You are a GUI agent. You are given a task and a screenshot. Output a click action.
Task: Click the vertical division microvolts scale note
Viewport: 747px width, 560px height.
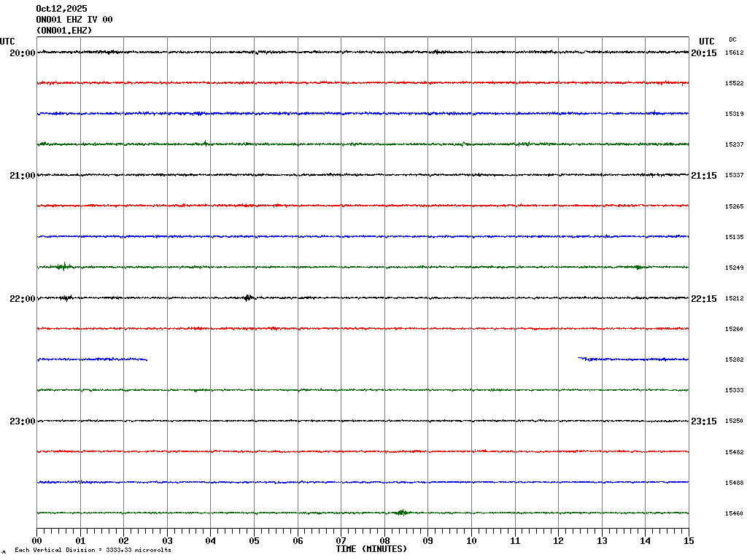(x=93, y=551)
